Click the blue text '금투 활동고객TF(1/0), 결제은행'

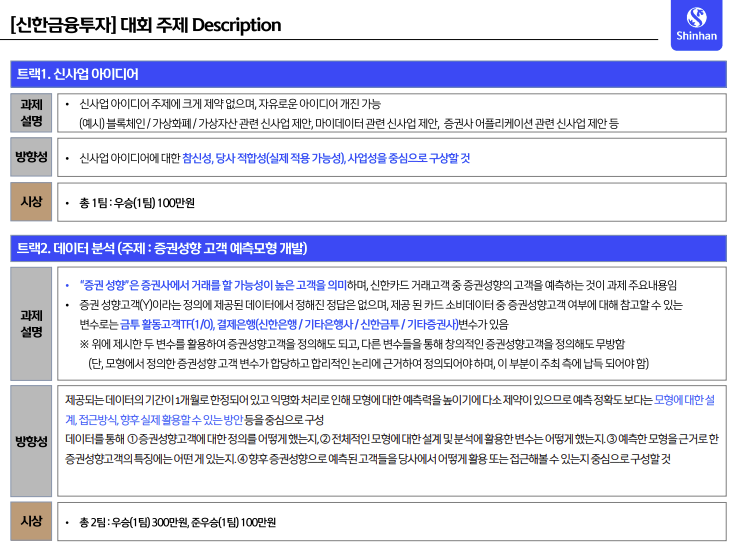(289, 325)
